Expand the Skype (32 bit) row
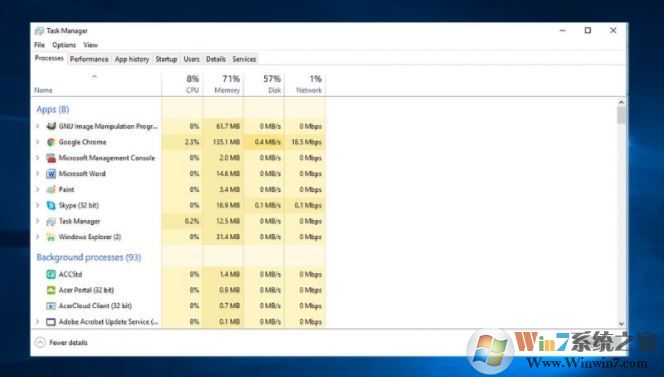Viewport: 664px width, 377px height. point(37,205)
